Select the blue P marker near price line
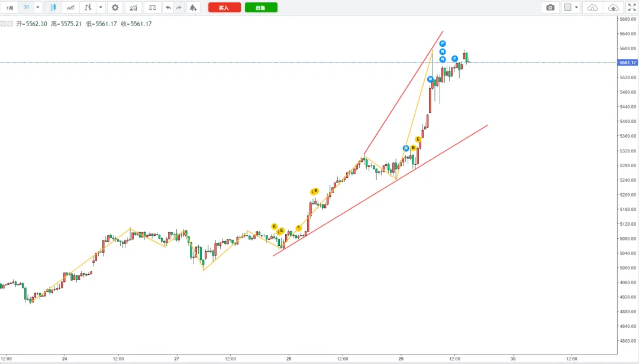 [455, 58]
